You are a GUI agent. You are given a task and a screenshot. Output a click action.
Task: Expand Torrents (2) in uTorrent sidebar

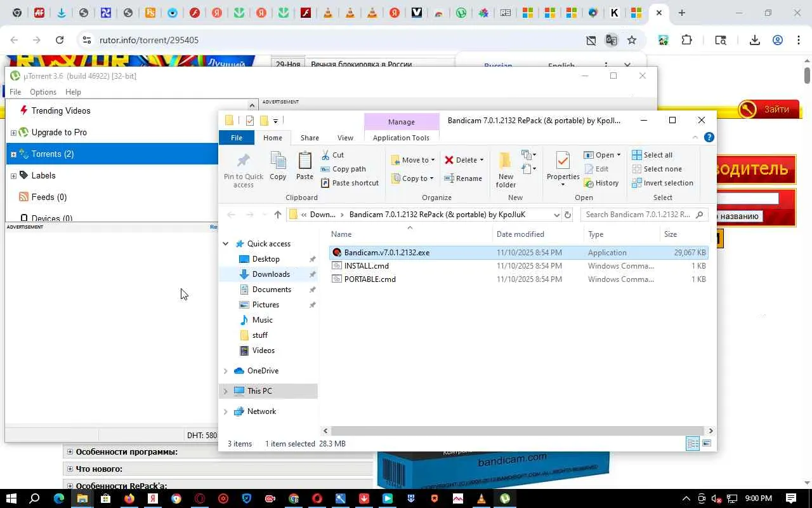click(13, 154)
